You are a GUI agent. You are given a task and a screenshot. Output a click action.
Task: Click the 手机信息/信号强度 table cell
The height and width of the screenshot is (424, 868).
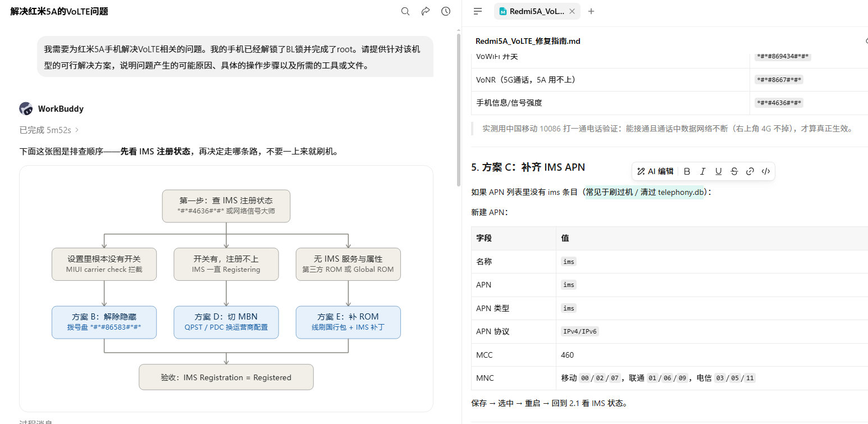tap(611, 103)
